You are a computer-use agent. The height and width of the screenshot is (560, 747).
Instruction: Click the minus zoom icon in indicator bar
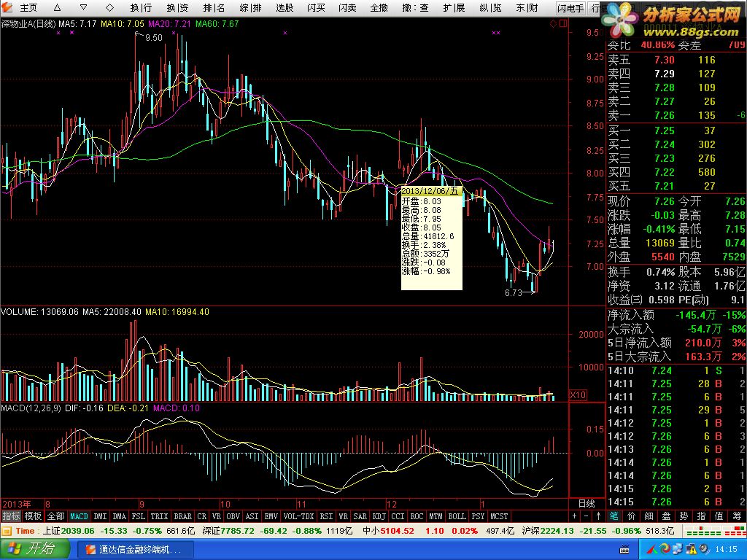[587, 516]
